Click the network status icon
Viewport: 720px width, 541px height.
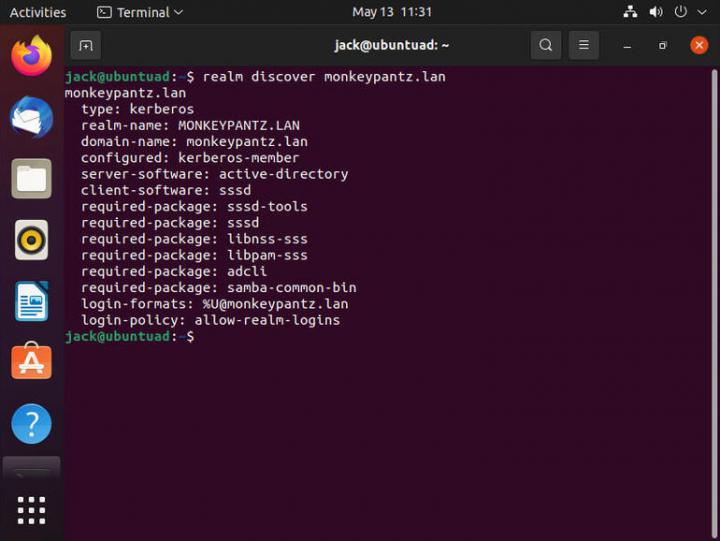(x=630, y=13)
